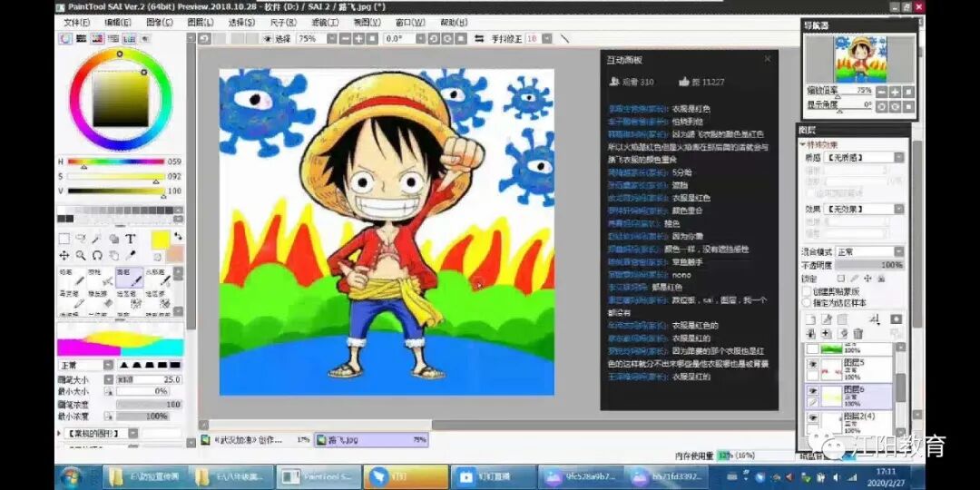Select the shape tool beside magic wand

(113, 238)
